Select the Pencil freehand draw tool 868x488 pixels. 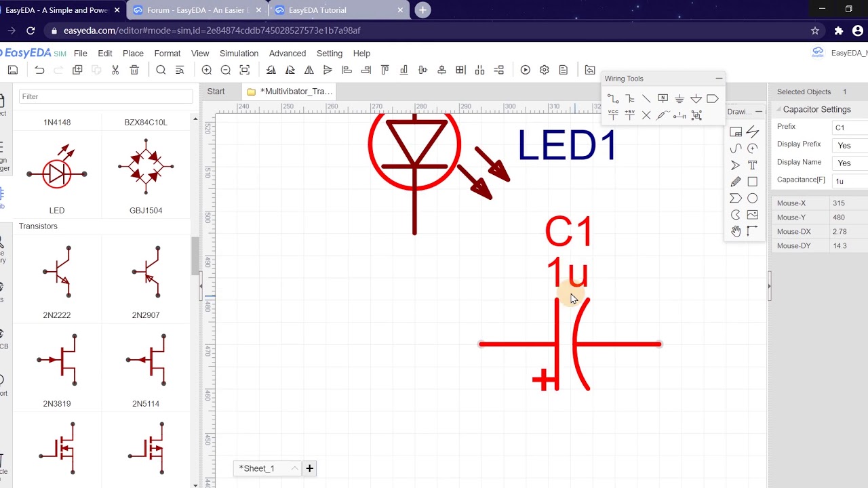pos(736,182)
